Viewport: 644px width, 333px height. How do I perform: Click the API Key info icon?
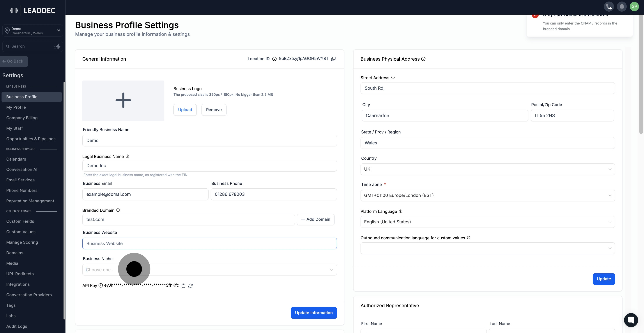point(101,285)
